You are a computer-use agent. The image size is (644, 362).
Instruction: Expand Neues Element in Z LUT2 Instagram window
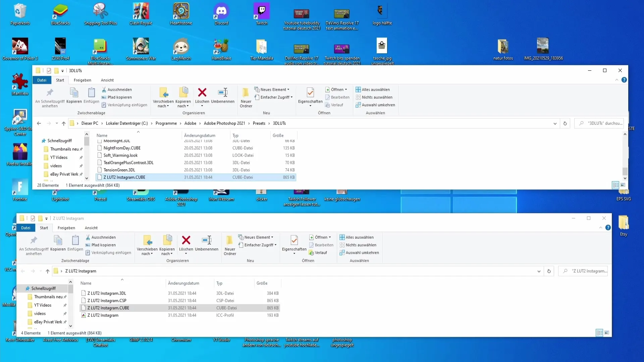pos(256,237)
